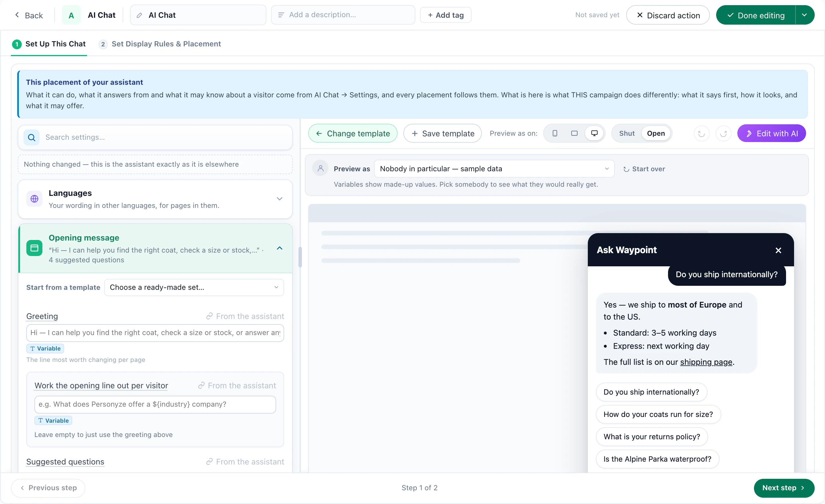825x504 pixels.
Task: Click the green A avatar icon
Action: (71, 15)
